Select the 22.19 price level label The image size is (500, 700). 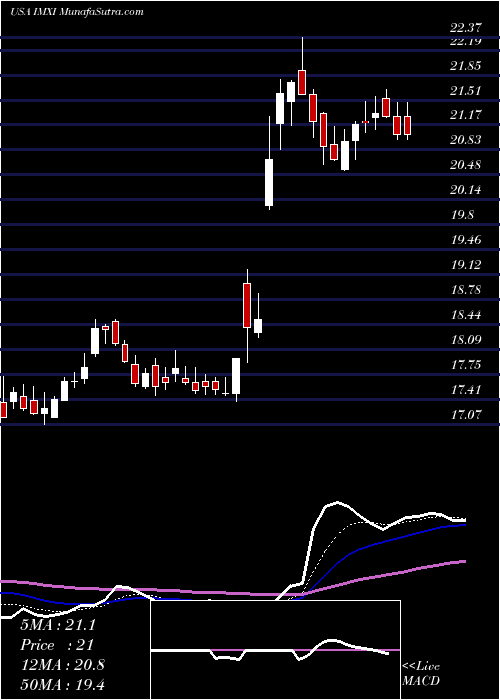(x=466, y=41)
